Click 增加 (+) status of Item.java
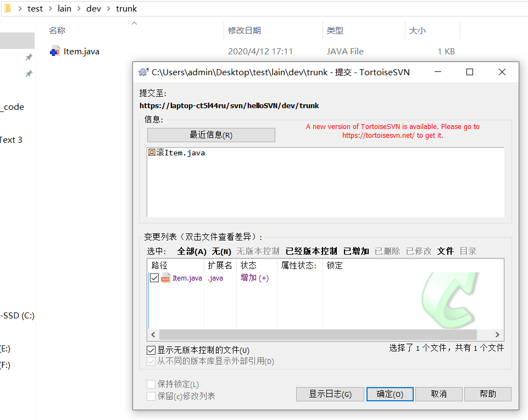 [254, 278]
